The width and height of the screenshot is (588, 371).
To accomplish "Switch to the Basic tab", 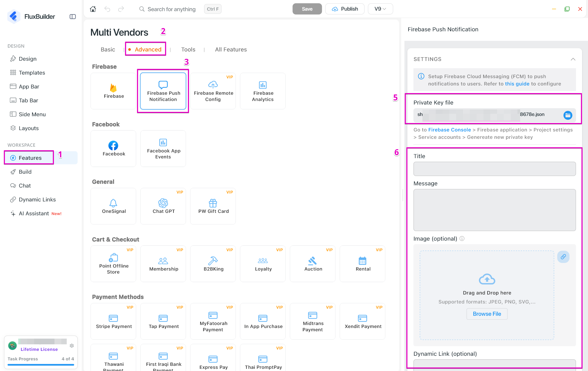I will click(108, 49).
